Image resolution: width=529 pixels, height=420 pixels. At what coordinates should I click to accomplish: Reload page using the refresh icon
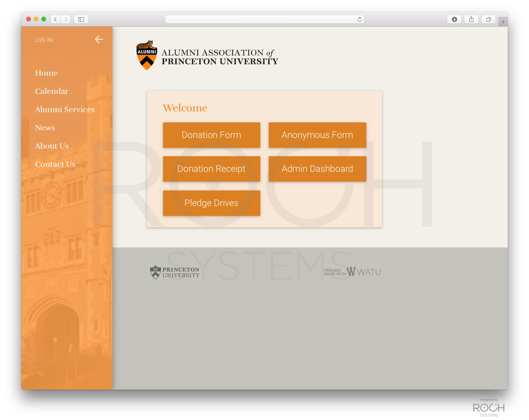(360, 19)
